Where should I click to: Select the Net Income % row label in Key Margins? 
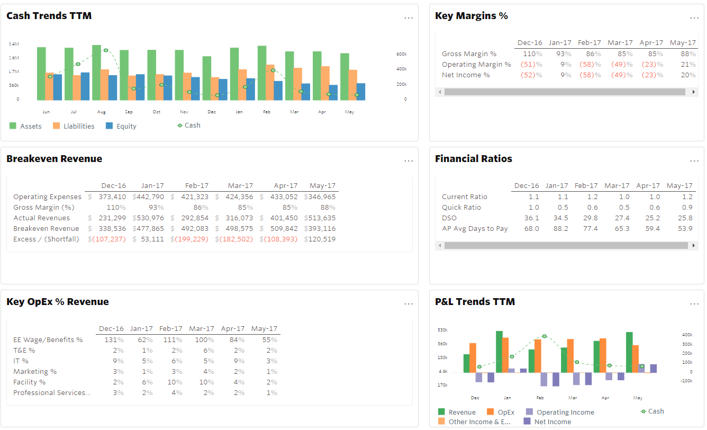(466, 75)
